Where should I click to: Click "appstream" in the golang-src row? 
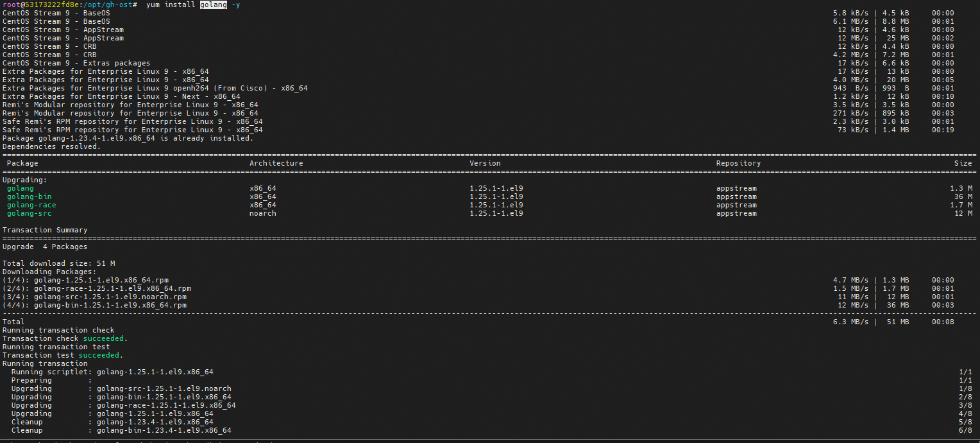coord(736,213)
